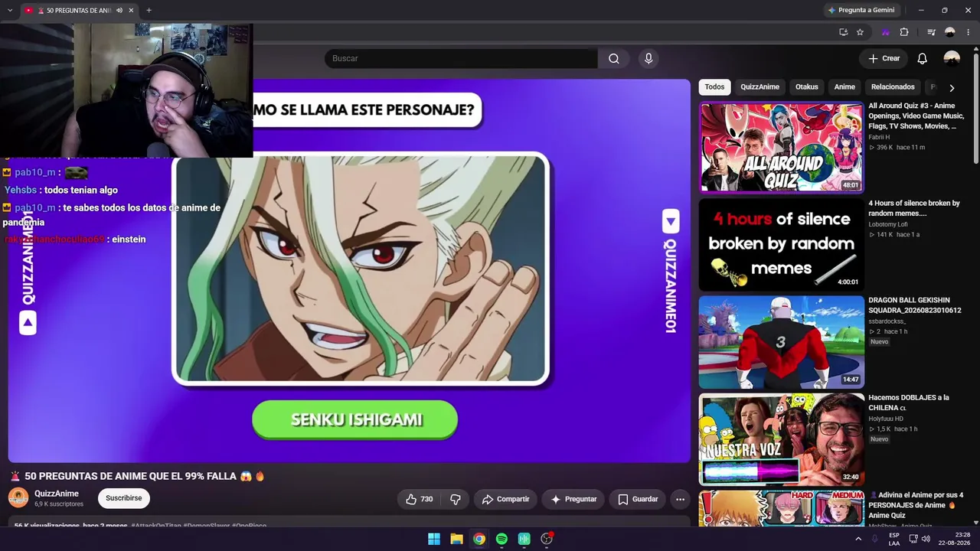Open the YouTube account avatar menu
Image resolution: width=980 pixels, height=551 pixels.
[952, 58]
